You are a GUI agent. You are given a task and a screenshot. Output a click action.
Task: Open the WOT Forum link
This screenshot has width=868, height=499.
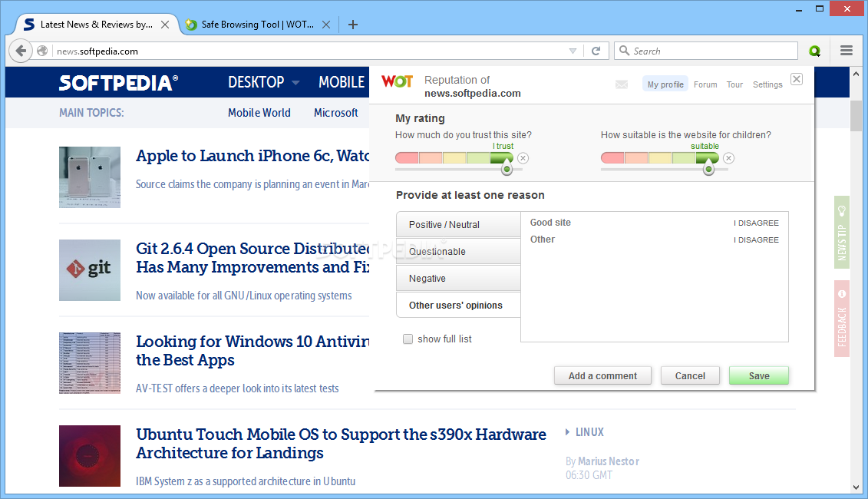[705, 84]
